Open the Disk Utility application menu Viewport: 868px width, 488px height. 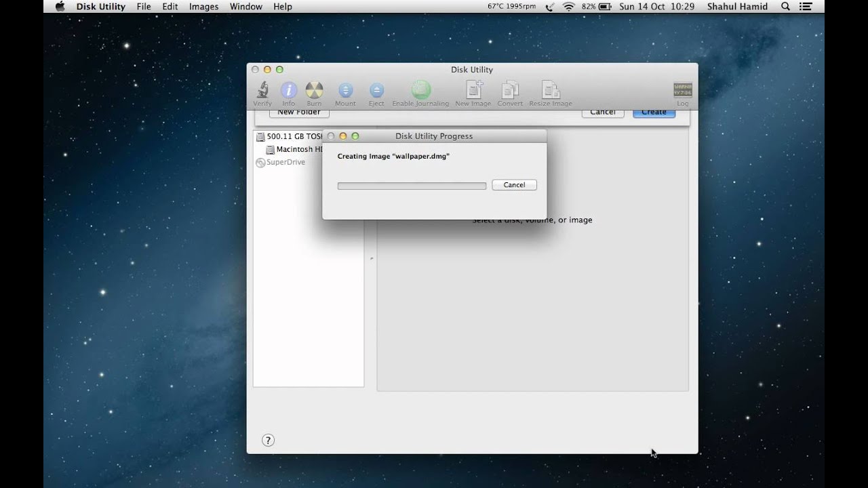pyautogui.click(x=101, y=6)
